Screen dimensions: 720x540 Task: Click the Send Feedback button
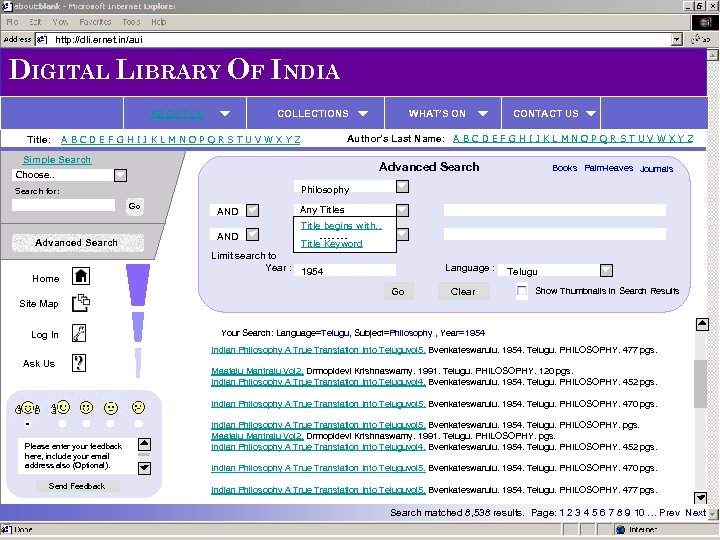point(77,486)
